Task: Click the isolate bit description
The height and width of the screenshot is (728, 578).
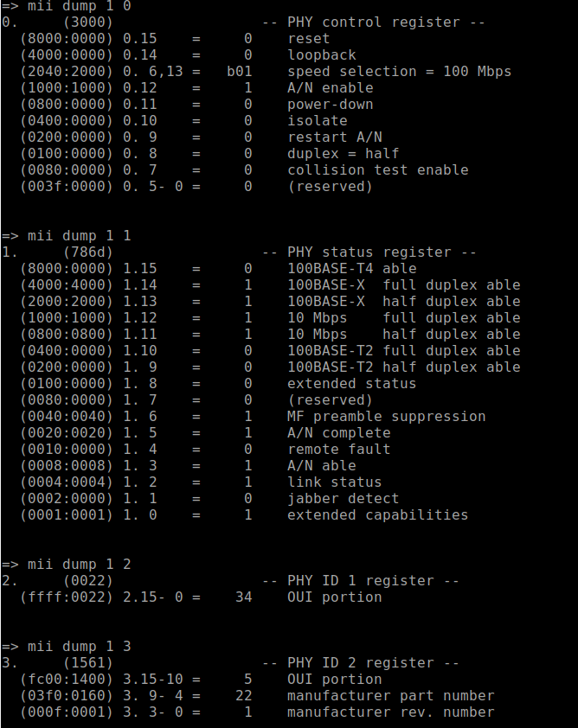Action: point(317,120)
